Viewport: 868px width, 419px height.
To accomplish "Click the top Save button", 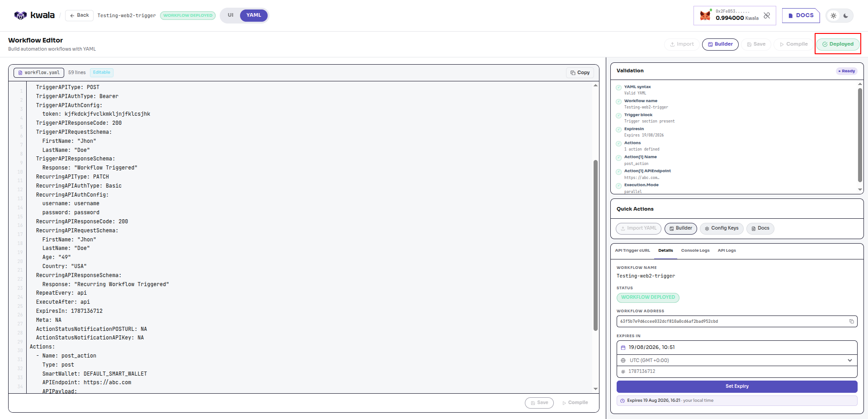I will pos(756,44).
